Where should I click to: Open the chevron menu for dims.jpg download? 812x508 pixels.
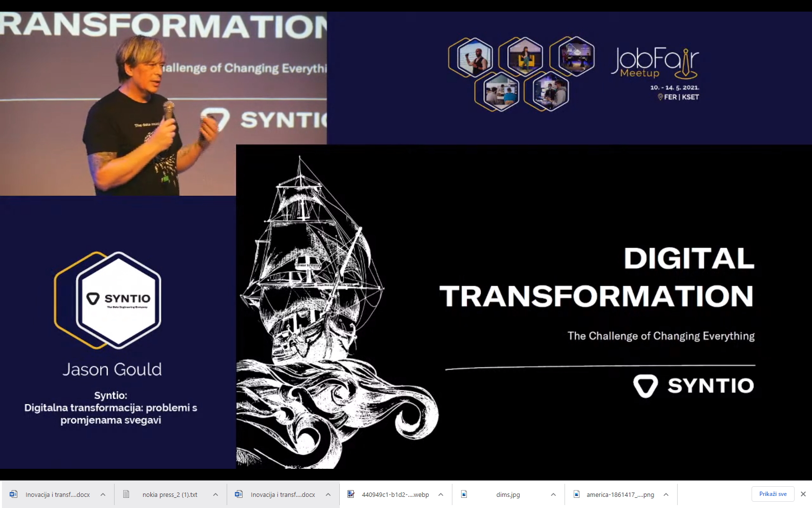tap(553, 494)
